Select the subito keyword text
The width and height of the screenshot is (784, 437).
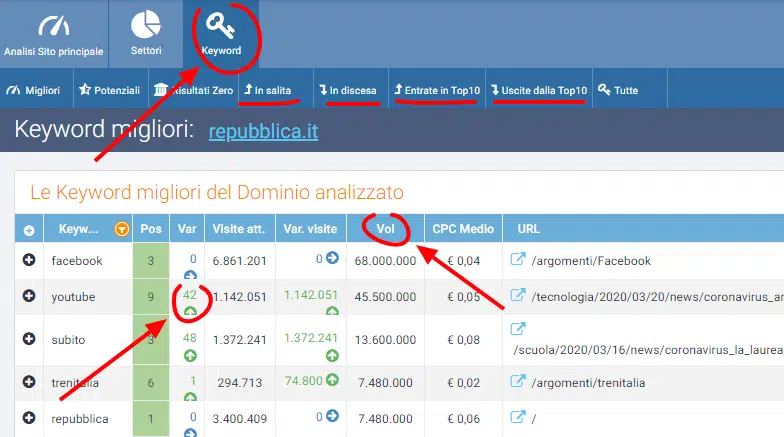pos(68,340)
